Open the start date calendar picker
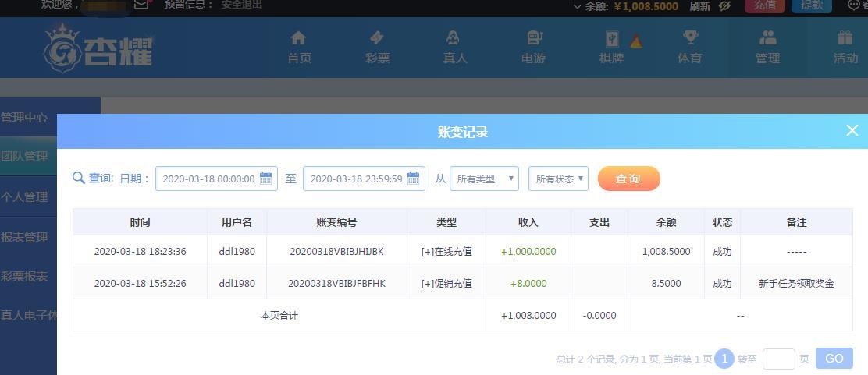The height and width of the screenshot is (375, 868). [x=265, y=179]
